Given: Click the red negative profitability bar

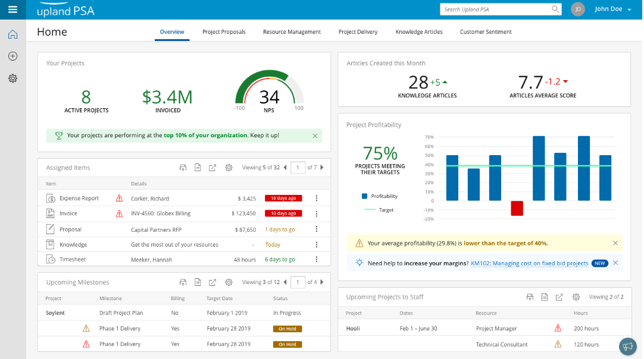Looking at the screenshot, I should tap(517, 208).
